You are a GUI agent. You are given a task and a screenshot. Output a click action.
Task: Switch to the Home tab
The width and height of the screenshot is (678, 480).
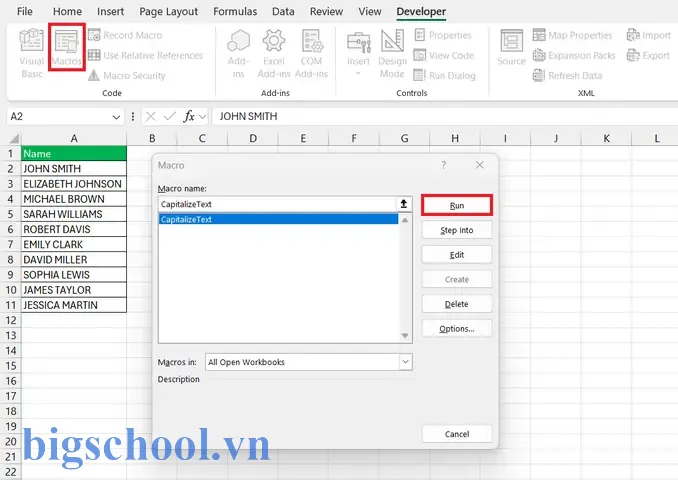67,12
